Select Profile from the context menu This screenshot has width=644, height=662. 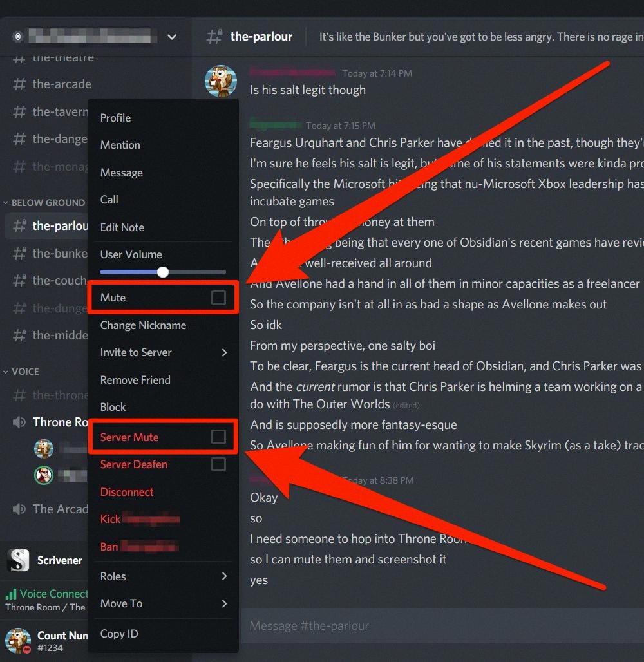(116, 118)
